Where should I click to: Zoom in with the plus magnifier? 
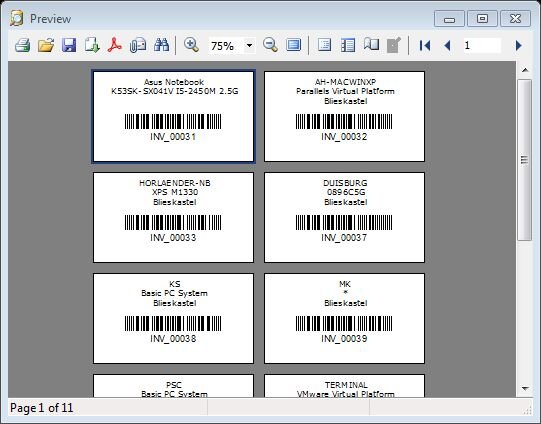click(191, 45)
